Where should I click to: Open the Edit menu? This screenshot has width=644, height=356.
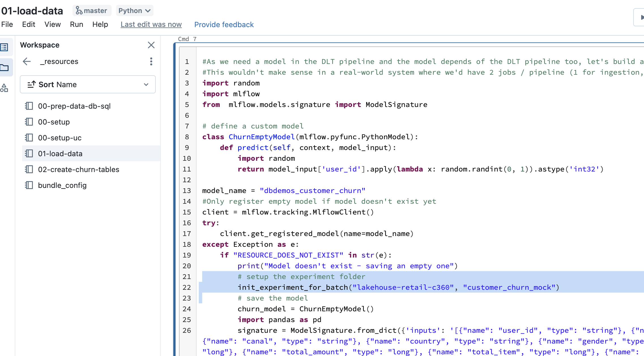coord(29,24)
